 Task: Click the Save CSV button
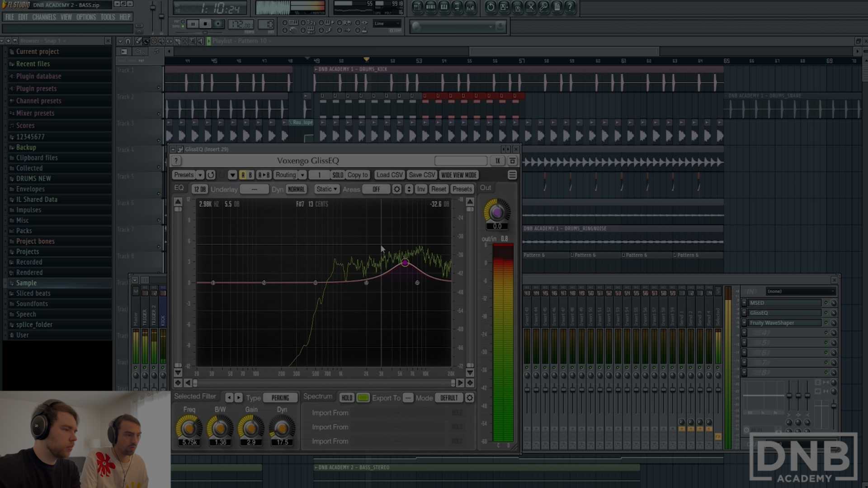[x=422, y=175]
